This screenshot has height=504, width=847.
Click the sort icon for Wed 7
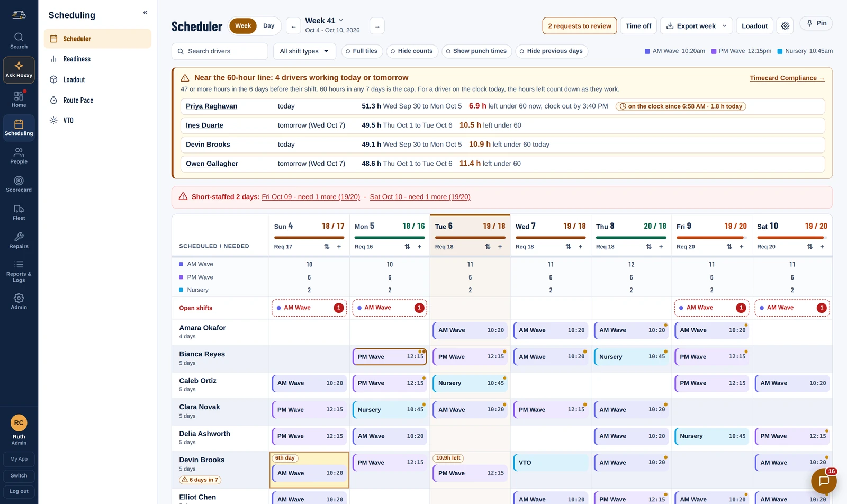point(568,247)
